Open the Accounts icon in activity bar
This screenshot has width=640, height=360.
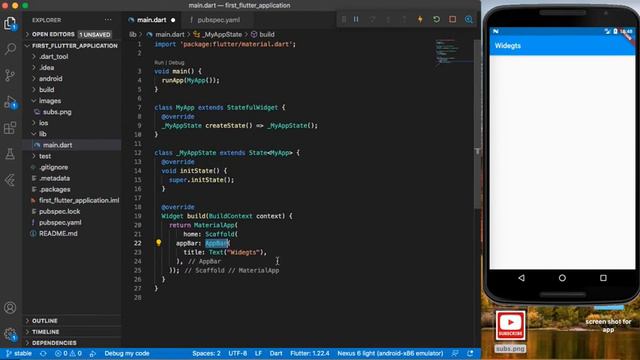pos(10,308)
